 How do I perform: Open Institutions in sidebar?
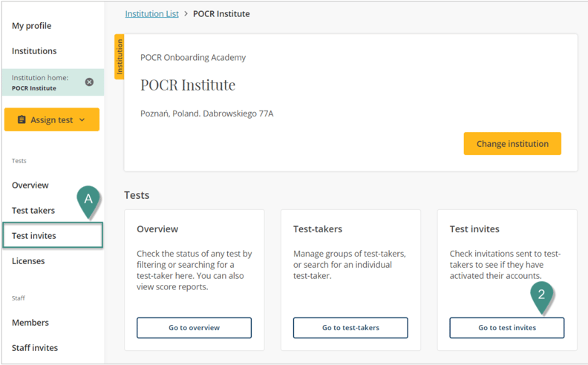coord(34,51)
